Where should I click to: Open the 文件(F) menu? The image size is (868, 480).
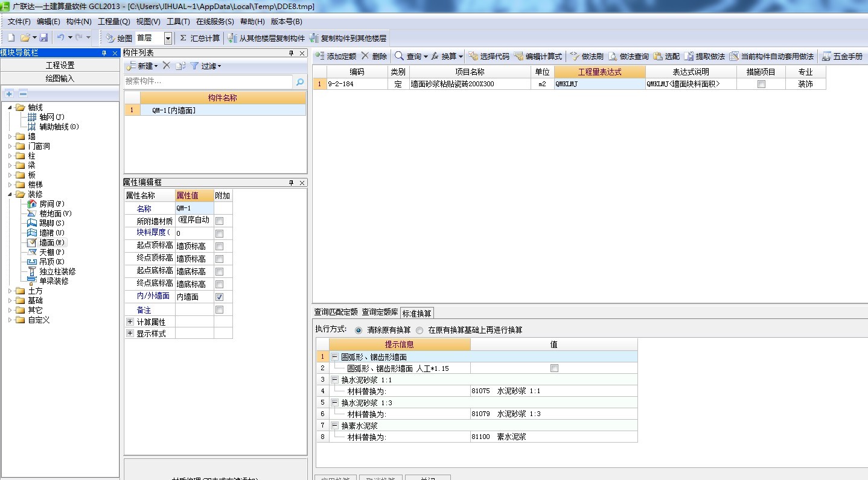pyautogui.click(x=19, y=22)
